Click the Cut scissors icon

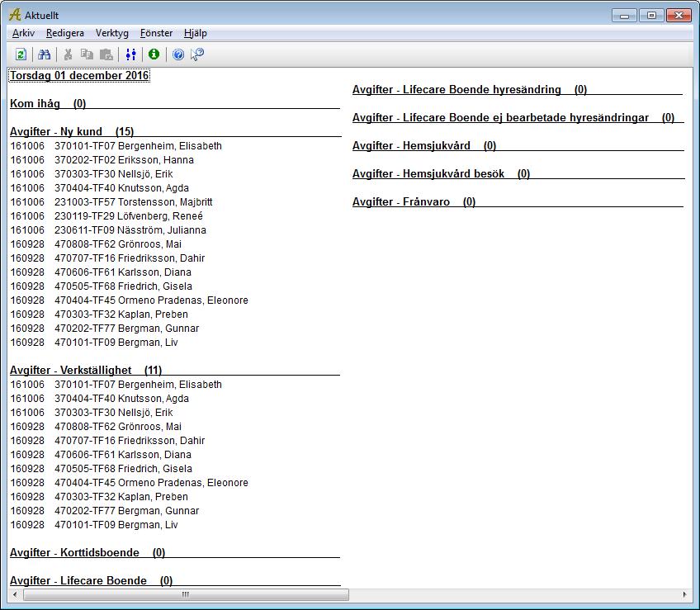click(x=68, y=54)
